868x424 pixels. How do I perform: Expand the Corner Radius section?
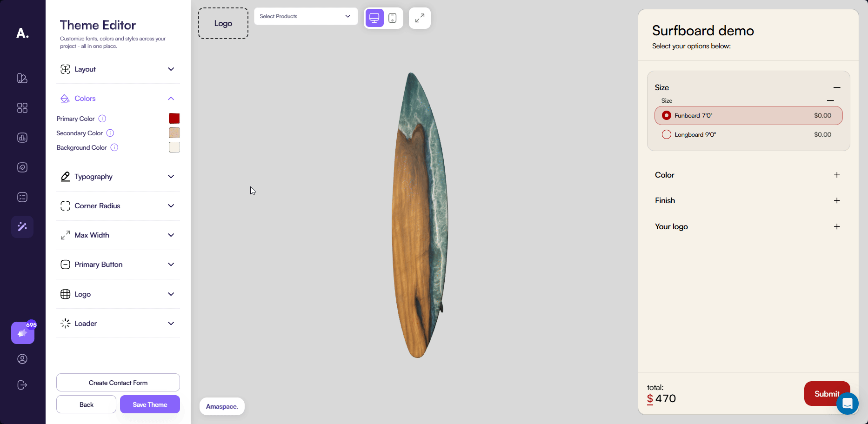pos(118,206)
